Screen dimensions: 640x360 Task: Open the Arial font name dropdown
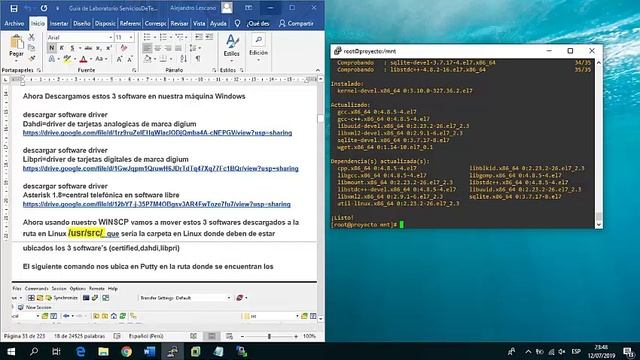pyautogui.click(x=111, y=37)
